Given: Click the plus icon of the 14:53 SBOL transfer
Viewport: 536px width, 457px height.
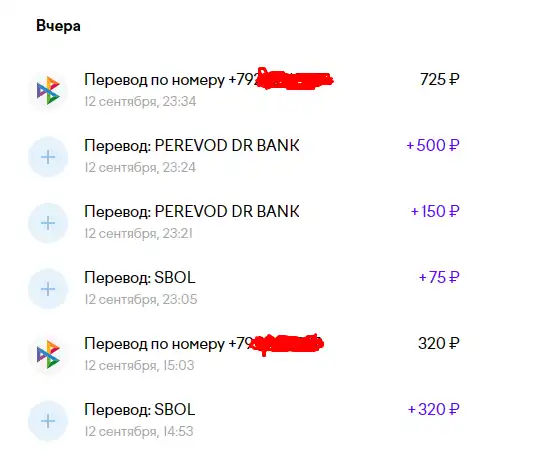Looking at the screenshot, I should tap(48, 421).
